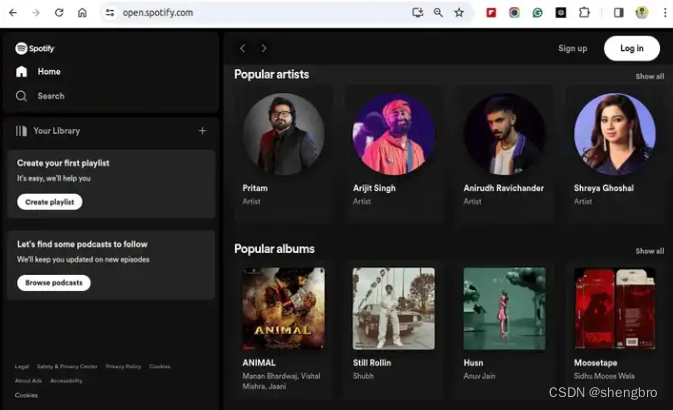Open the black square extension icon
The image size is (673, 410).
pos(561,12)
